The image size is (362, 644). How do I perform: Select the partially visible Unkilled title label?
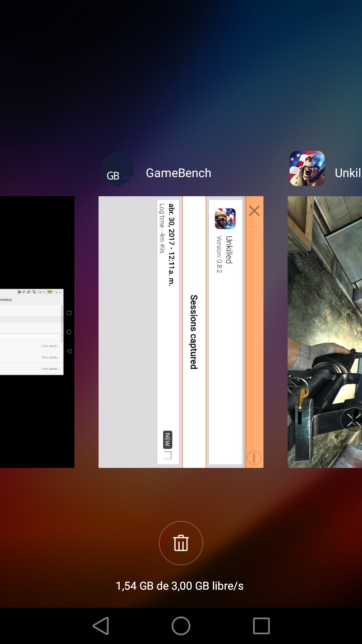pos(348,173)
